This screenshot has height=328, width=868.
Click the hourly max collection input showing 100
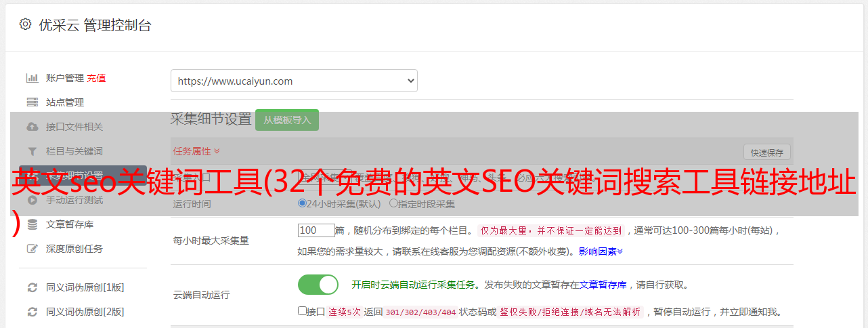click(316, 230)
